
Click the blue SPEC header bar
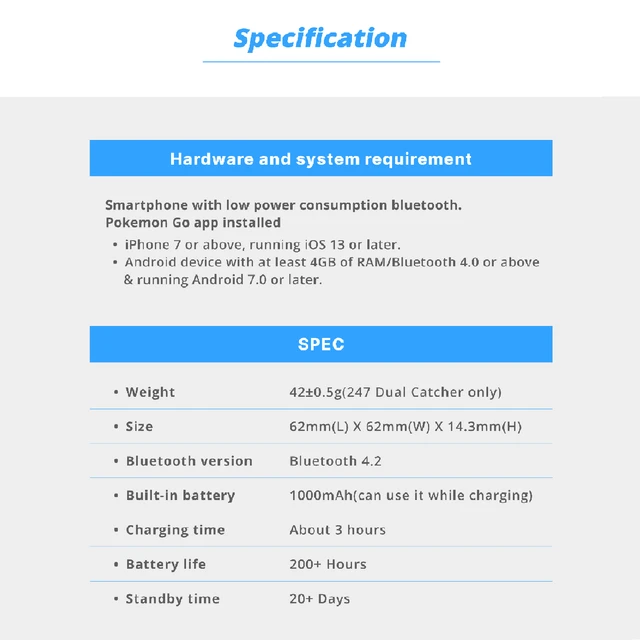(x=321, y=344)
